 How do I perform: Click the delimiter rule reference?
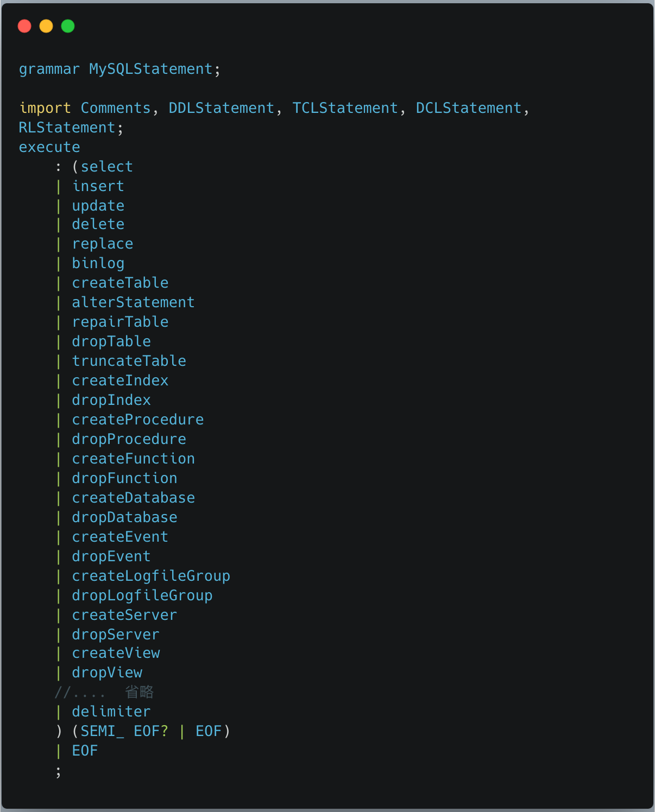point(111,712)
